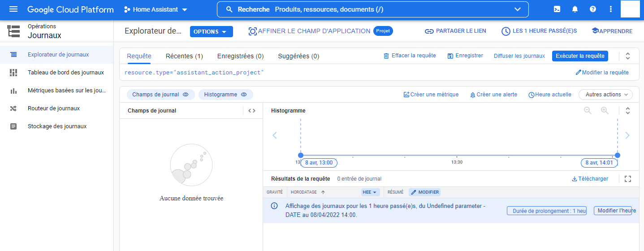
Task: Click Modifier l'heure button
Action: click(613, 211)
